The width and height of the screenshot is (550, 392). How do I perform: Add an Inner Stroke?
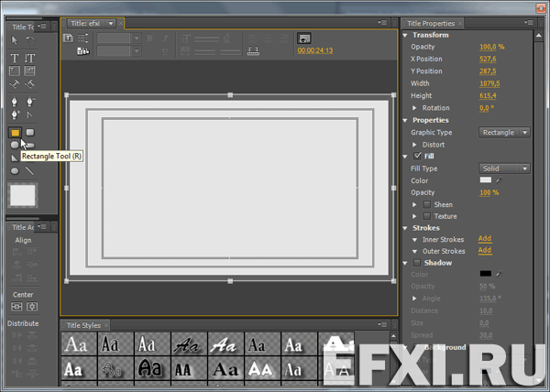pyautogui.click(x=484, y=239)
